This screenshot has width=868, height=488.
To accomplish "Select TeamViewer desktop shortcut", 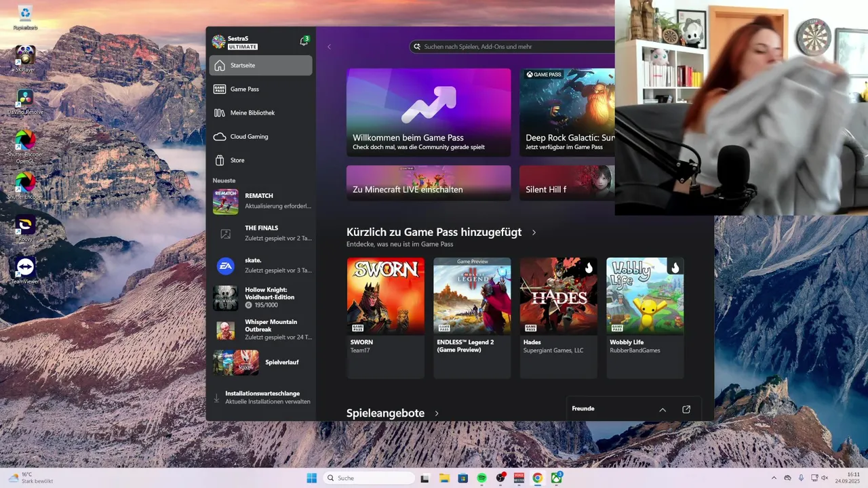I will pyautogui.click(x=25, y=270).
